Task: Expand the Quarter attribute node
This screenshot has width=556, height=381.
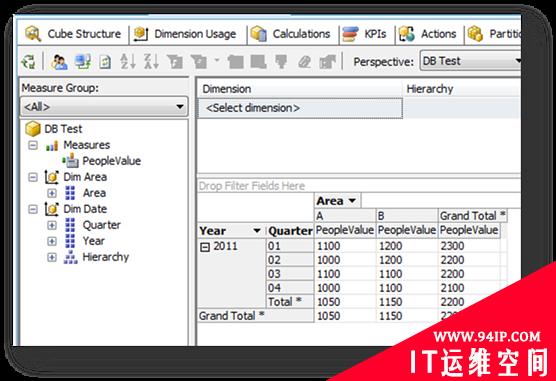Action: click(52, 225)
